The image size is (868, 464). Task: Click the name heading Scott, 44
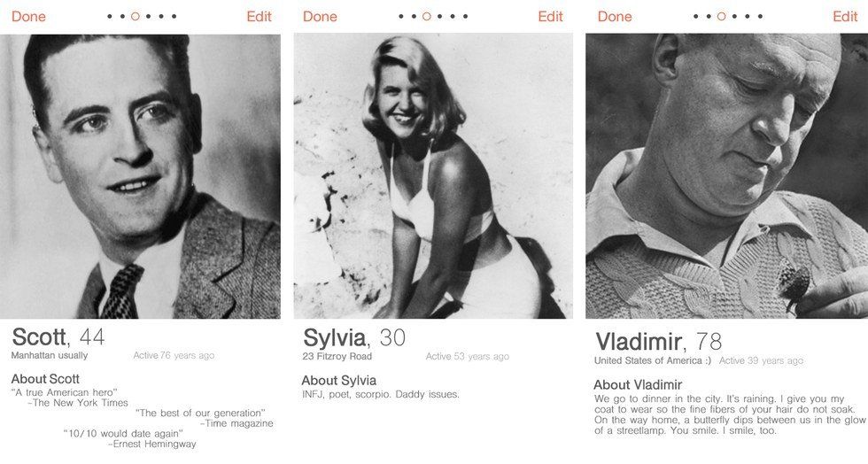click(x=58, y=336)
